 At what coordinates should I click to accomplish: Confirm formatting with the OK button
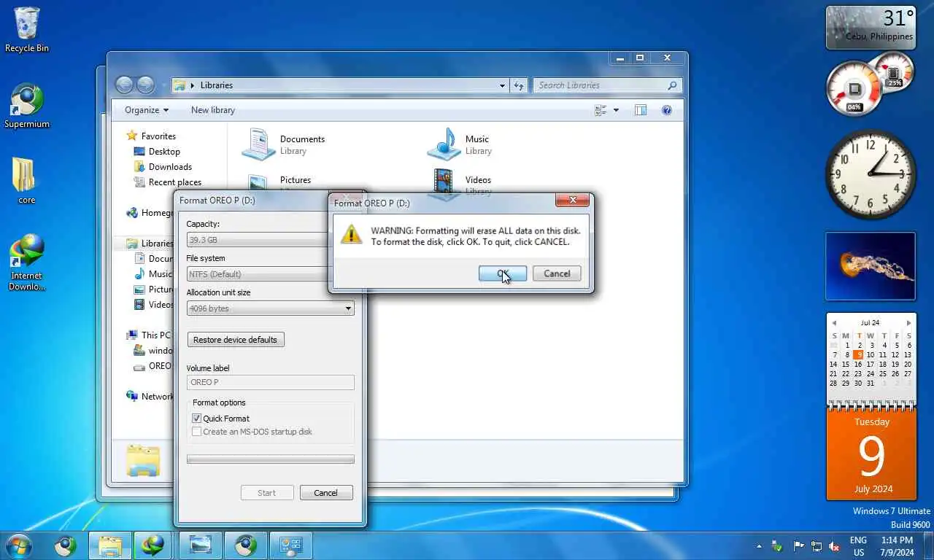click(x=503, y=273)
